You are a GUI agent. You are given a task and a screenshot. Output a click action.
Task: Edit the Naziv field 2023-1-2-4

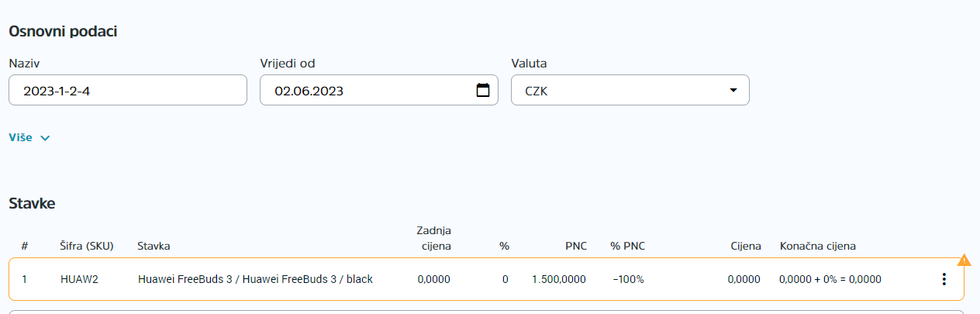point(128,90)
